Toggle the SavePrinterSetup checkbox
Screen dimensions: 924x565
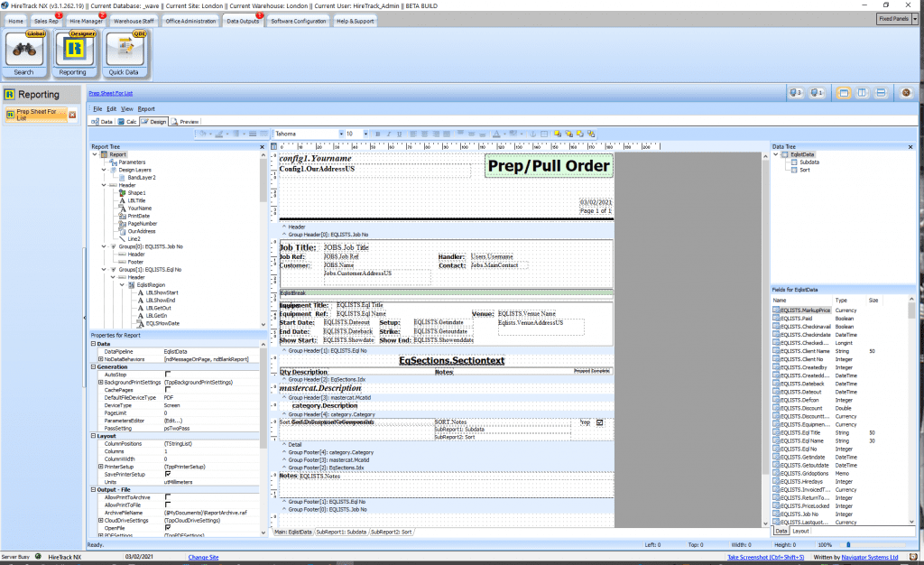167,474
